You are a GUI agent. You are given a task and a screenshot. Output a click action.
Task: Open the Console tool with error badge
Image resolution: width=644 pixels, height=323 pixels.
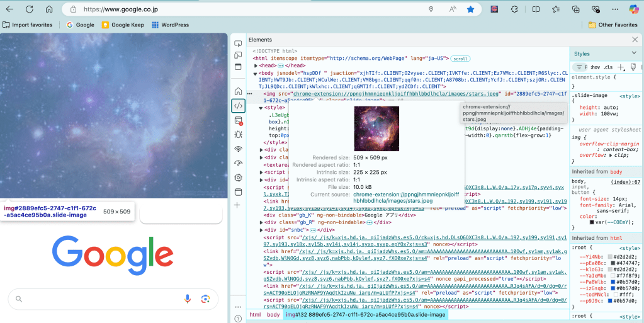238,120
